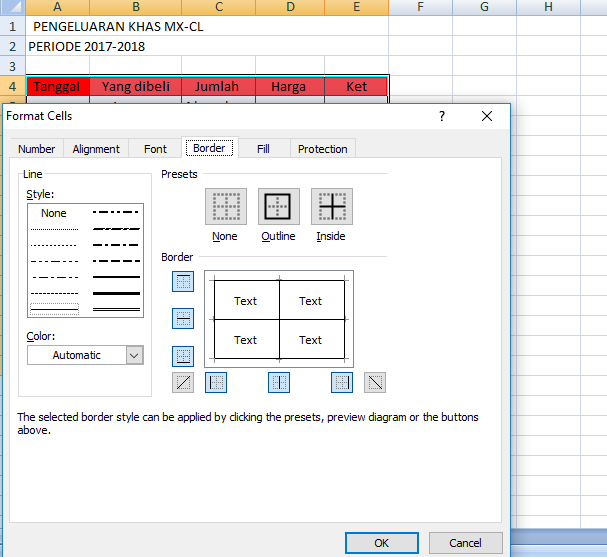
Task: Select column A header
Action: tap(57, 7)
